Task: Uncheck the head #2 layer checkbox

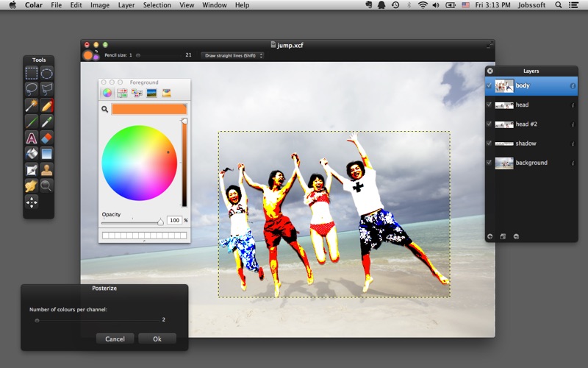Action: click(x=490, y=124)
